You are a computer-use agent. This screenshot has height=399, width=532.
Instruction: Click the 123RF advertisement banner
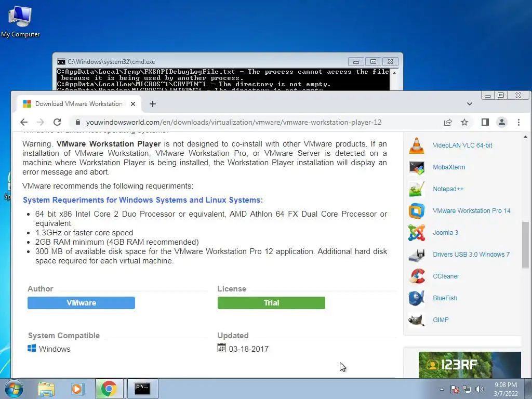pos(470,365)
